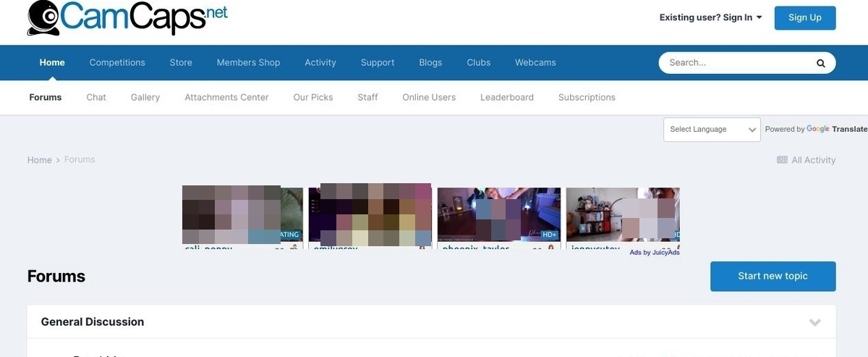Screen dimensions: 868x357
Task: Open the Competitions menu item
Action: tap(117, 62)
